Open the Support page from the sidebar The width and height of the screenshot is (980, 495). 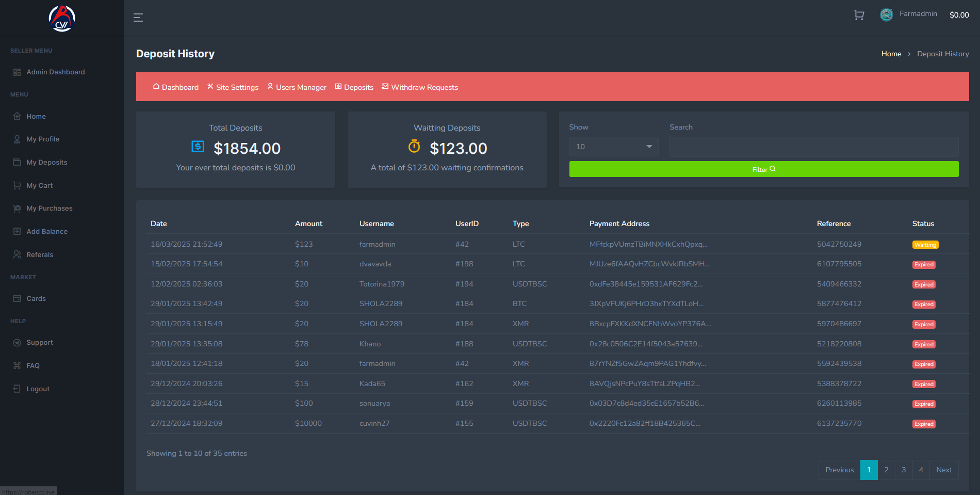point(39,343)
